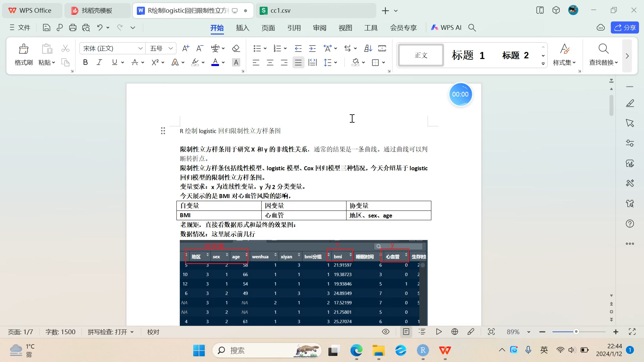Click the search magnifier in ribbon
644x362 pixels.
coord(472,28)
